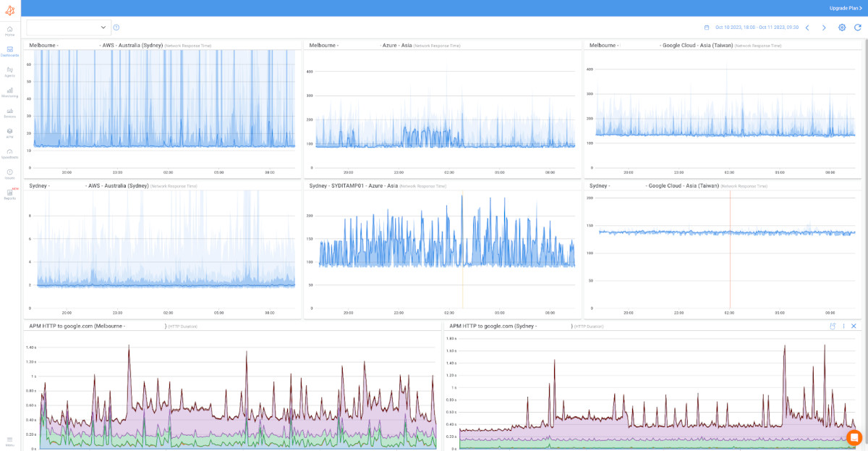Step to previous time range with left chevron

tap(807, 27)
